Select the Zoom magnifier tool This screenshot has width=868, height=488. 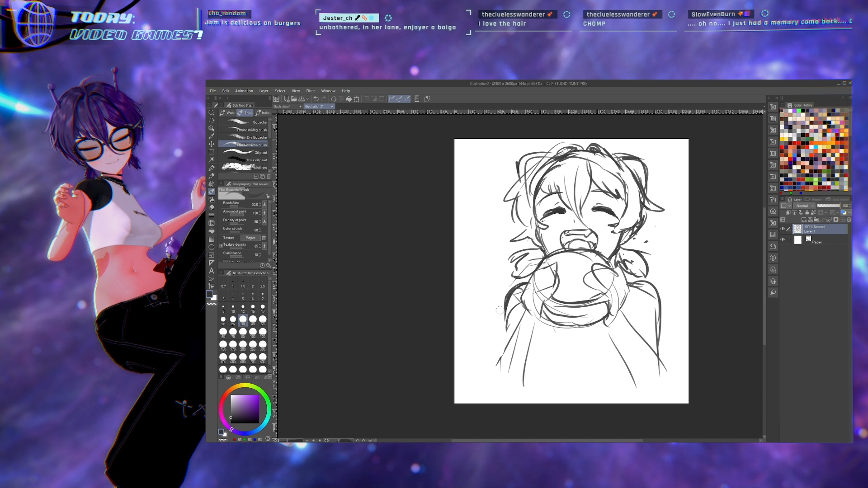coord(211,113)
